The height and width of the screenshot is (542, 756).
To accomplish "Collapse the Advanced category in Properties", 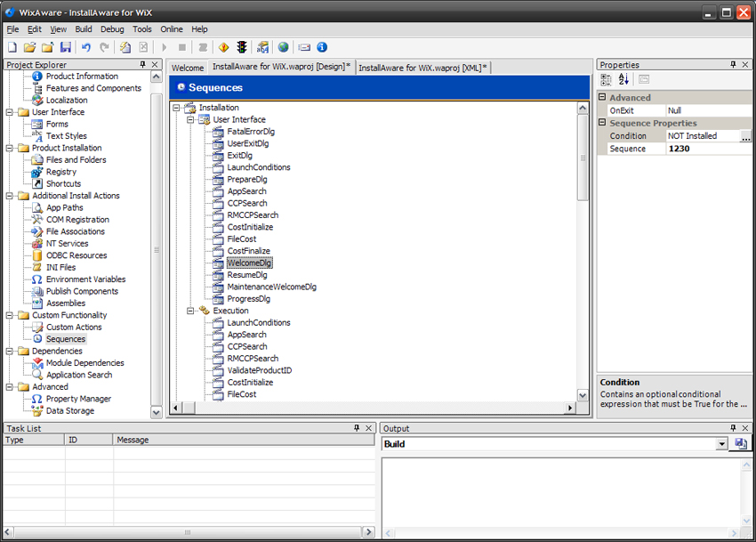I will [x=602, y=97].
